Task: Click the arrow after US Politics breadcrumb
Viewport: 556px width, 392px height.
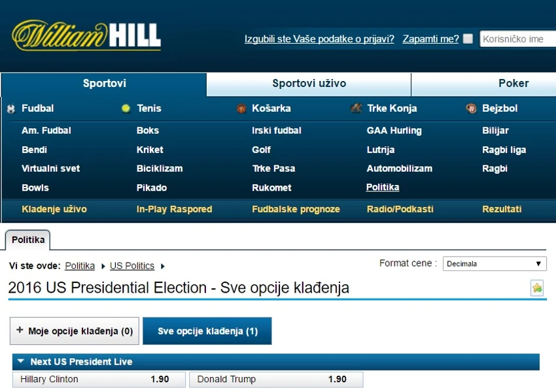Action: [162, 266]
